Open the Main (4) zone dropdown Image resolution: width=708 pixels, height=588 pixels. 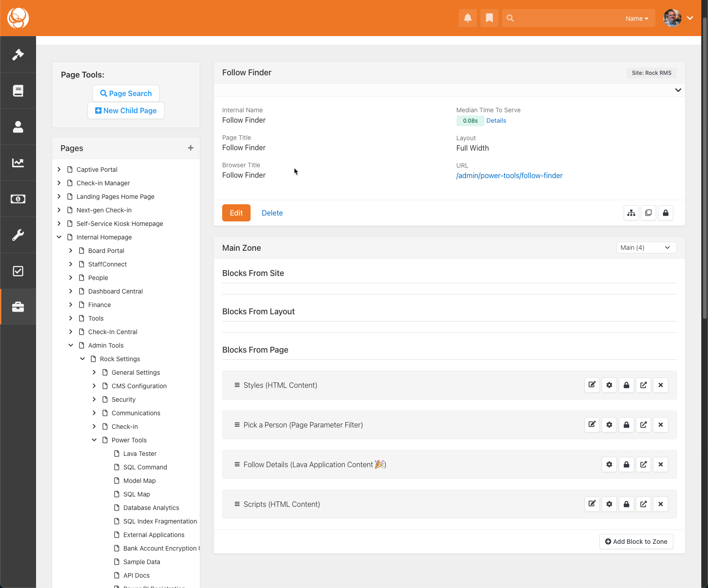[x=646, y=248]
